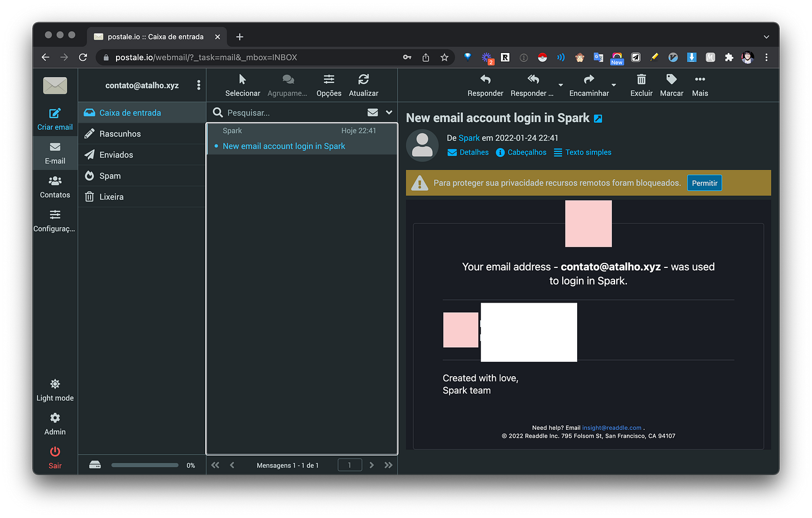The image size is (812, 518).
Task: Open Contatos in the sidebar
Action: (x=55, y=187)
